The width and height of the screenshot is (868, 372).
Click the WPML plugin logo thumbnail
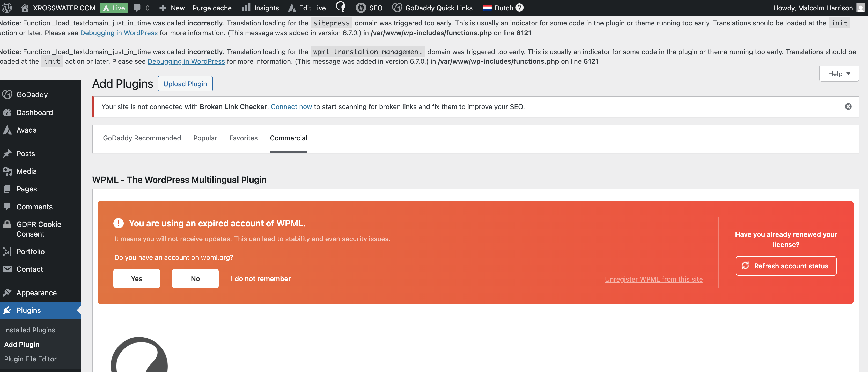(139, 354)
